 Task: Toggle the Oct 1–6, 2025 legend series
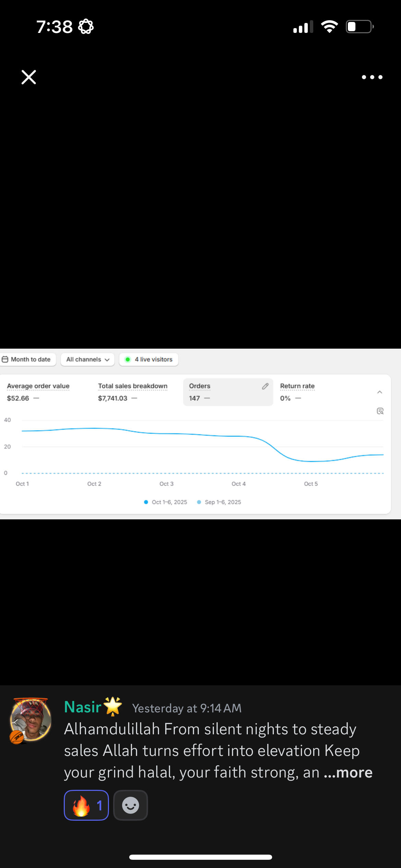(x=166, y=502)
